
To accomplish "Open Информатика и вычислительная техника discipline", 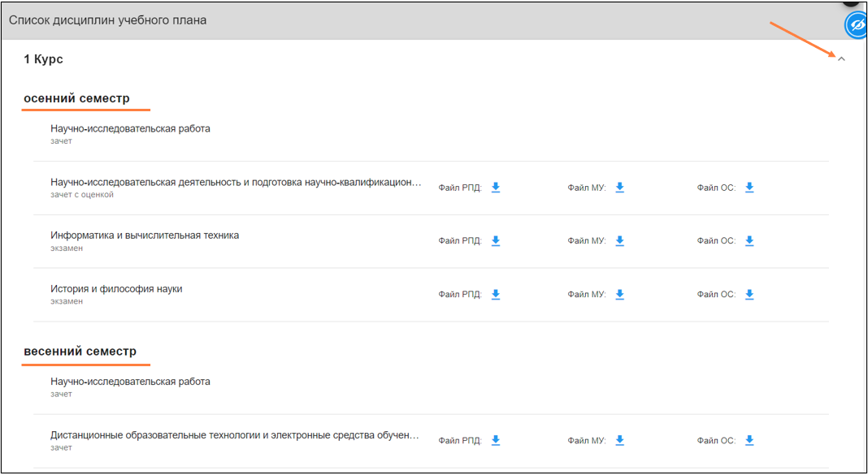I will click(145, 235).
